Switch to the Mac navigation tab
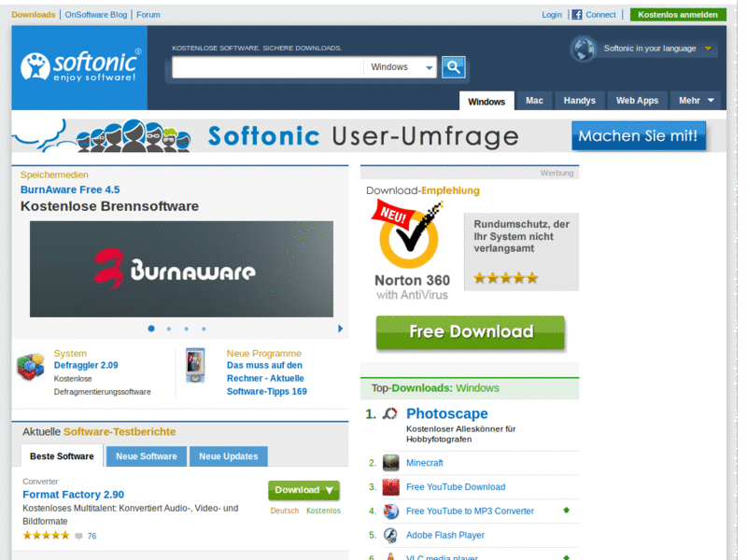This screenshot has height=560, width=747. 534,101
